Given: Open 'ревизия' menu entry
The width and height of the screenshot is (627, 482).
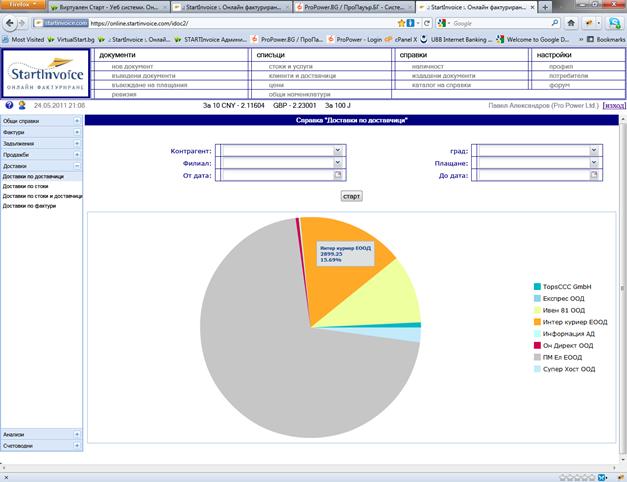Looking at the screenshot, I should point(124,94).
